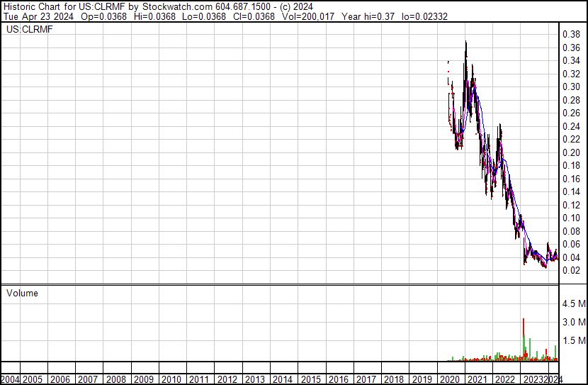Click the 2020 year label on time axis
The height and width of the screenshot is (385, 588).
(450, 380)
